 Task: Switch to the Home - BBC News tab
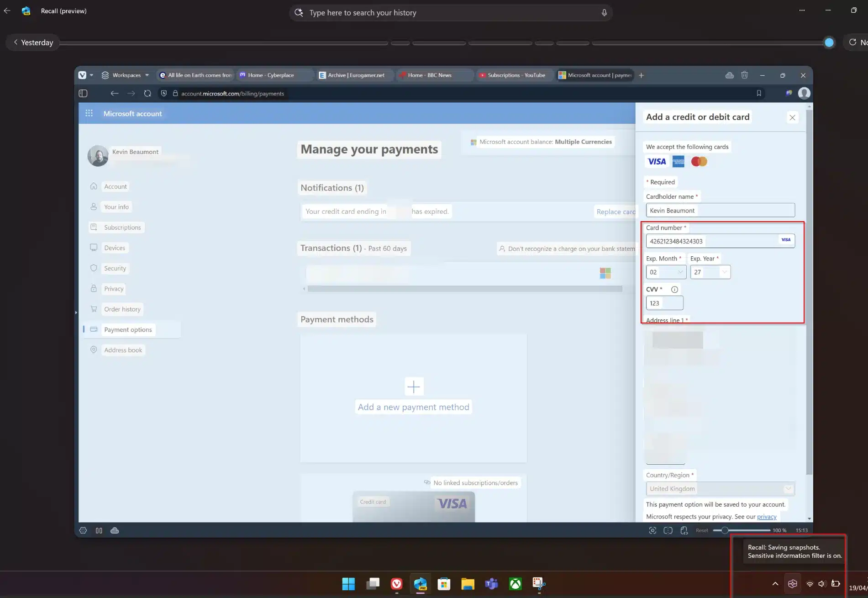point(435,75)
